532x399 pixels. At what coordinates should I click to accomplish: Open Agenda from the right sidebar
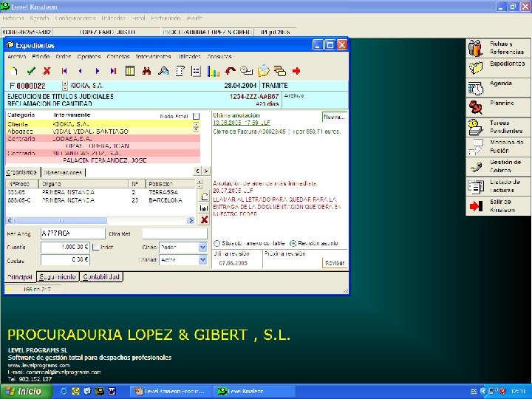coord(498,88)
